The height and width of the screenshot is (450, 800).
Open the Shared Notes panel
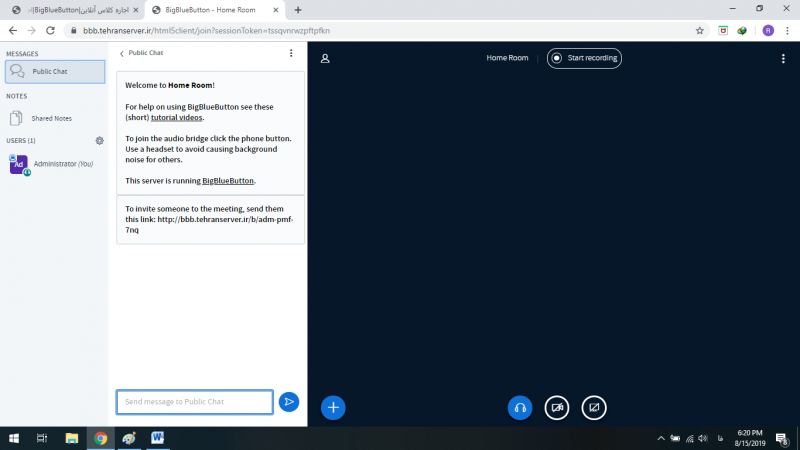(x=51, y=118)
